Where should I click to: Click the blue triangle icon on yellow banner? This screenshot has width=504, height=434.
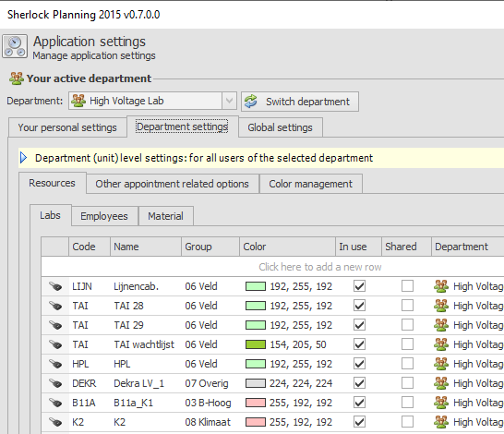click(x=23, y=158)
